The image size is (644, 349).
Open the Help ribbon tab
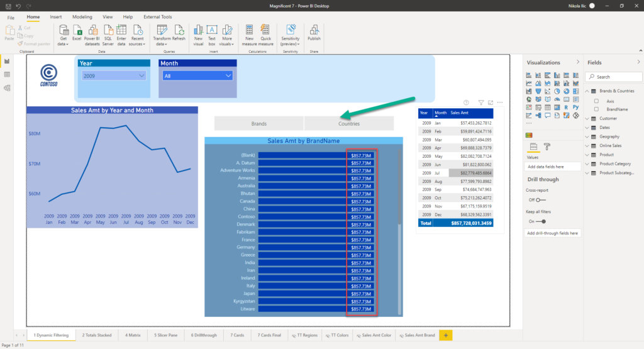coord(128,17)
